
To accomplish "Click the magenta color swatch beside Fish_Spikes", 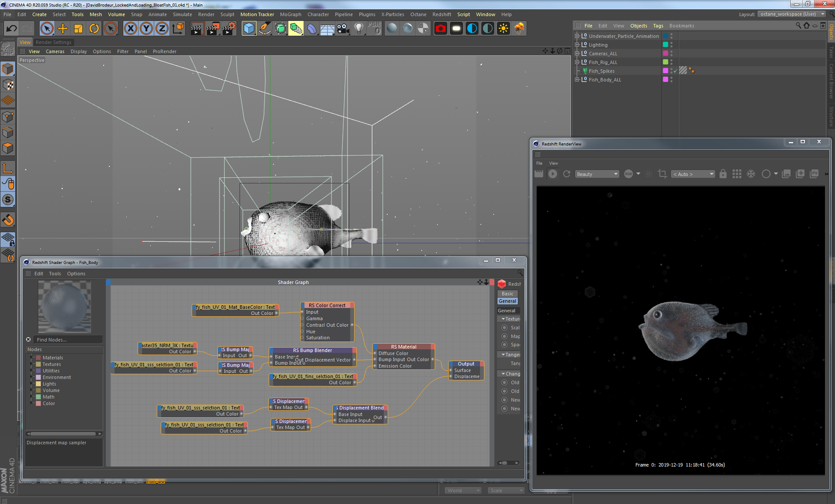I will (665, 71).
